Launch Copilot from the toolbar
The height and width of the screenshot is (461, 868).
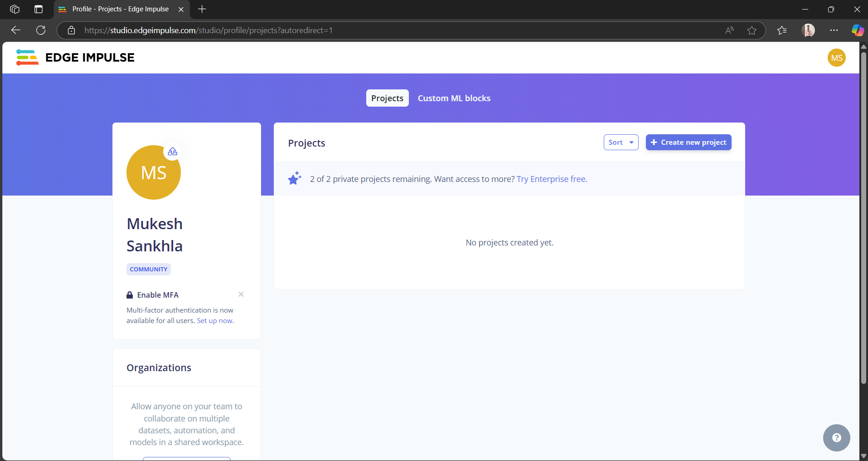click(857, 30)
